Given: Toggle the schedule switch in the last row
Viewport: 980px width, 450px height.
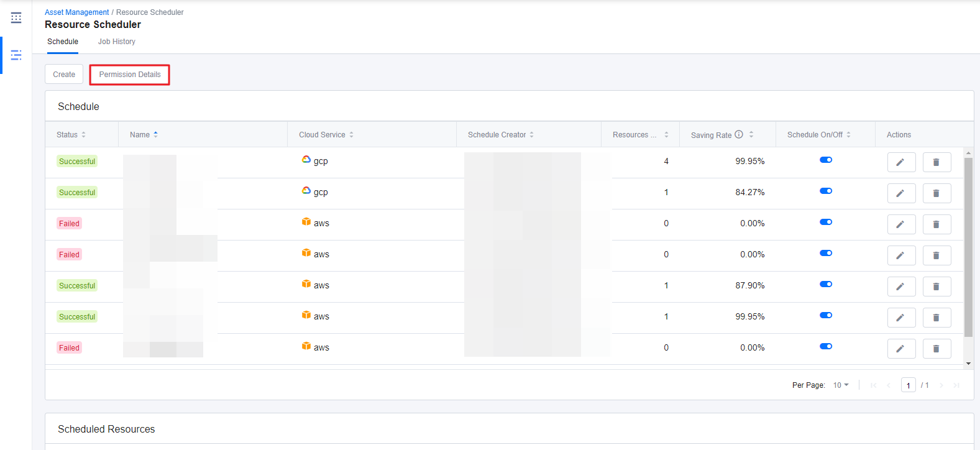Looking at the screenshot, I should pos(825,346).
